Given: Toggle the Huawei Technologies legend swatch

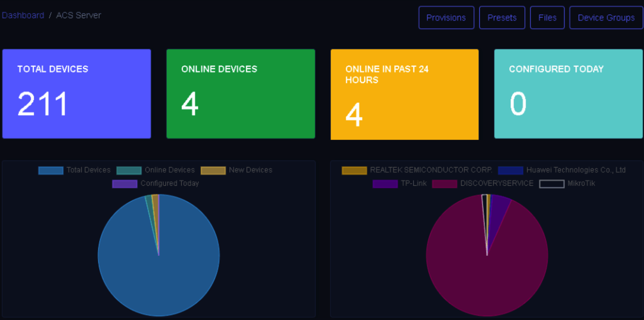Looking at the screenshot, I should point(511,171).
